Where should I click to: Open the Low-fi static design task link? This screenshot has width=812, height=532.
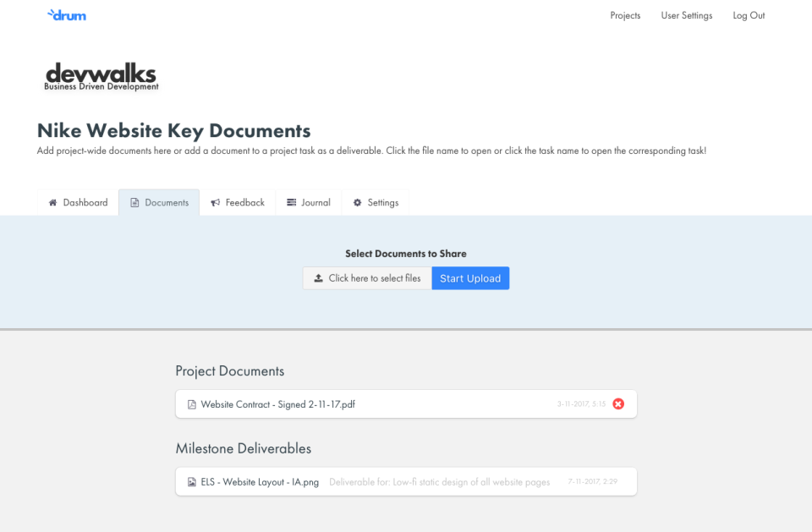[439, 482]
